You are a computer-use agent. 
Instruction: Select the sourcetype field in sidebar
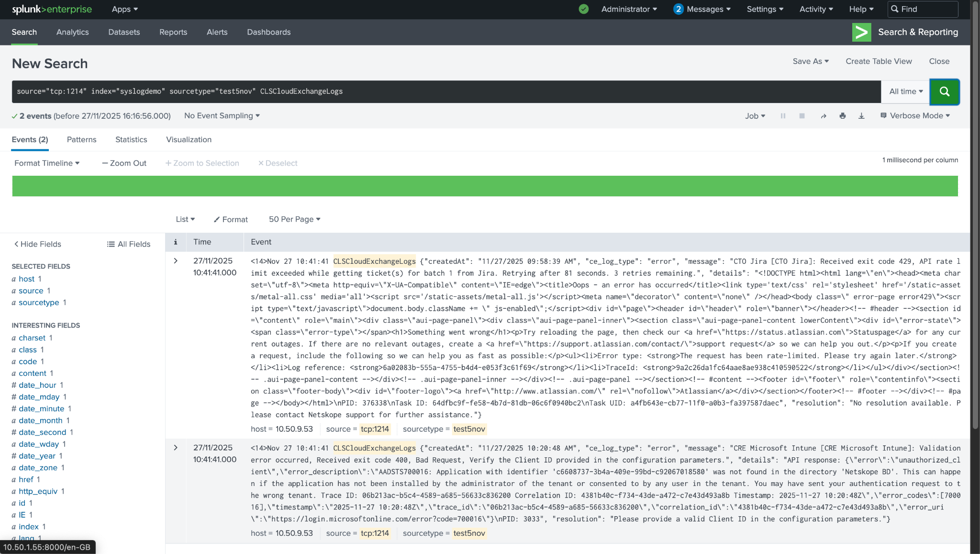click(x=39, y=303)
